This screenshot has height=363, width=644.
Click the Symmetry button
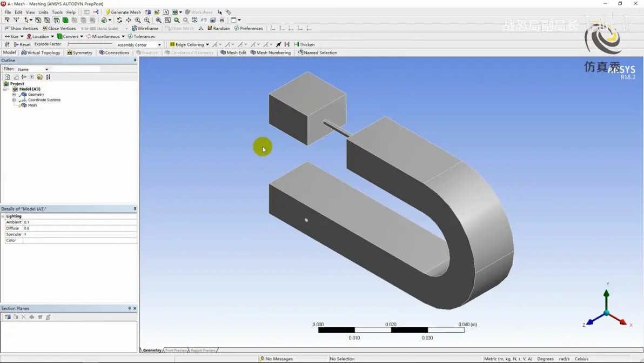pyautogui.click(x=79, y=52)
